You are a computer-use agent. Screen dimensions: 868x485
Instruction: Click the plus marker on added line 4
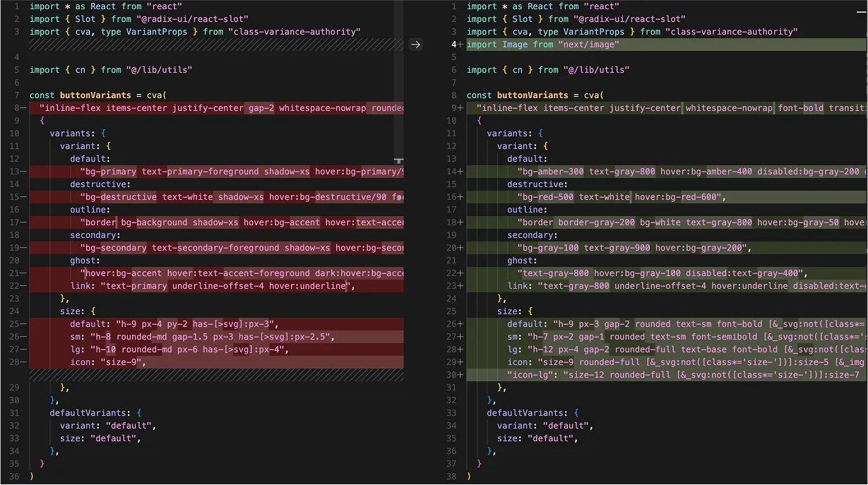[x=460, y=44]
